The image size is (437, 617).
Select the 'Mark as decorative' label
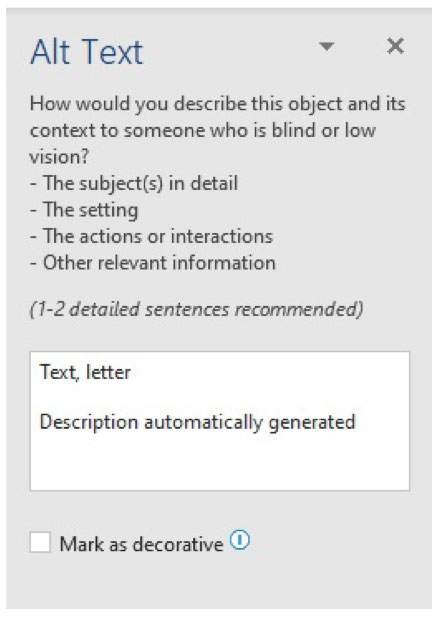pos(141,545)
